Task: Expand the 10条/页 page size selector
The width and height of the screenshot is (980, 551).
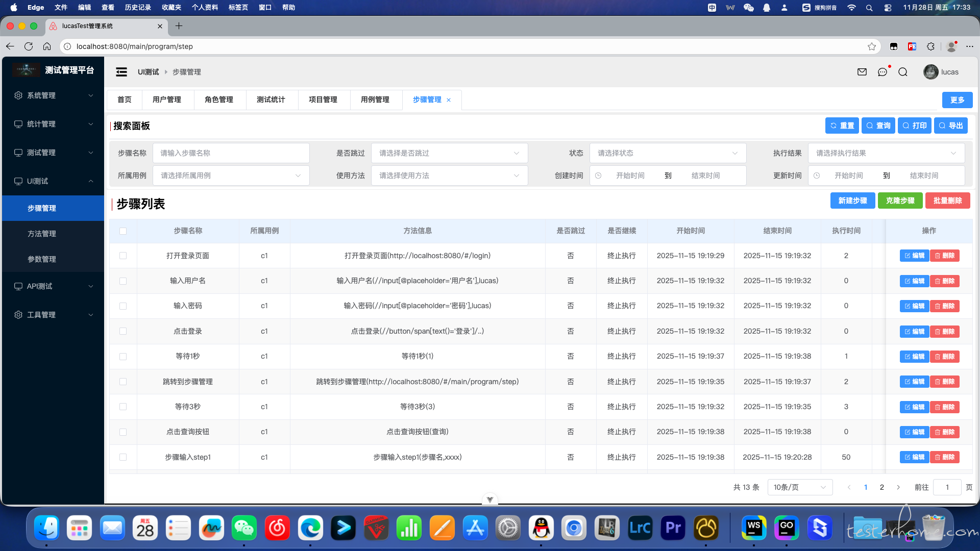Action: click(x=799, y=487)
